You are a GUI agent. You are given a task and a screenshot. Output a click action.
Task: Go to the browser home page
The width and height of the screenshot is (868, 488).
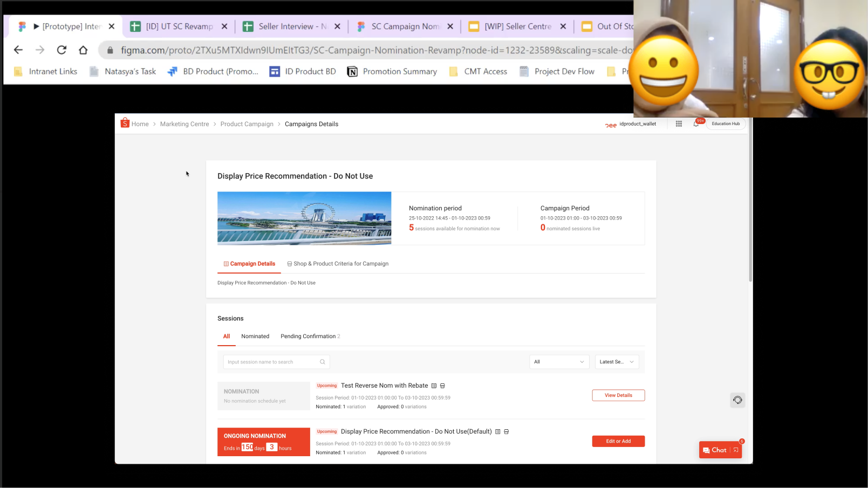[83, 50]
